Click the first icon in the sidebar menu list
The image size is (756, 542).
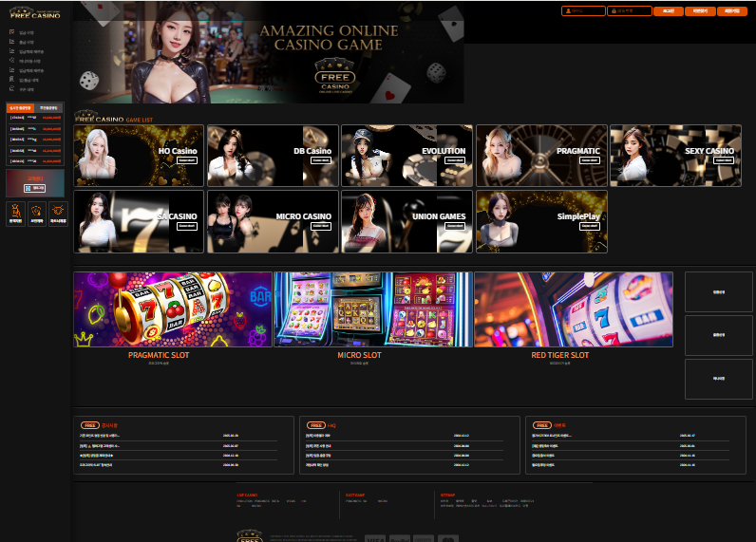pyautogui.click(x=12, y=31)
